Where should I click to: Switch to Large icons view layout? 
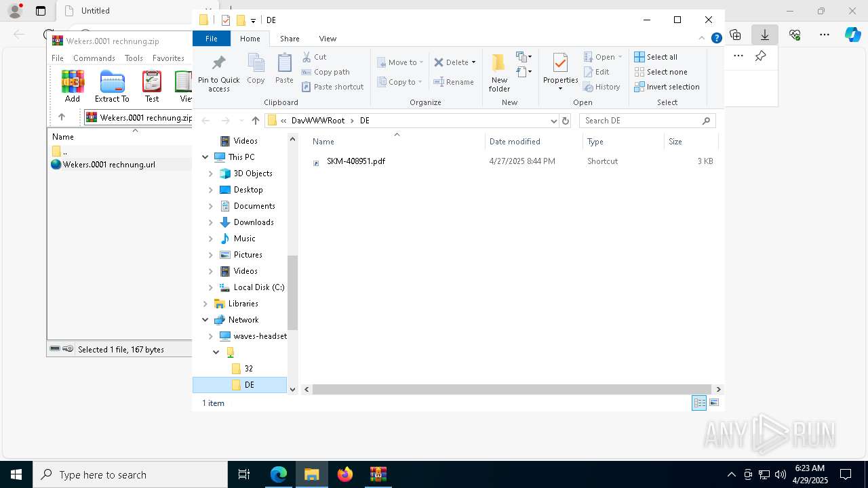point(714,403)
